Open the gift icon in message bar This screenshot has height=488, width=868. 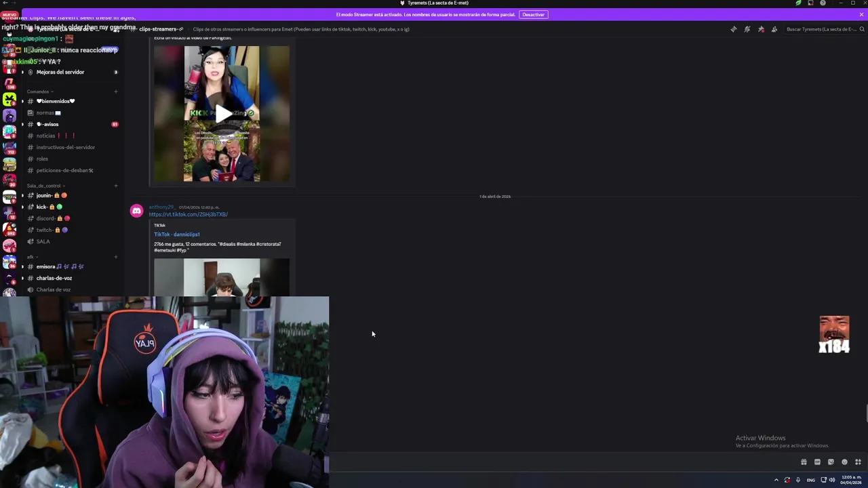point(804,462)
